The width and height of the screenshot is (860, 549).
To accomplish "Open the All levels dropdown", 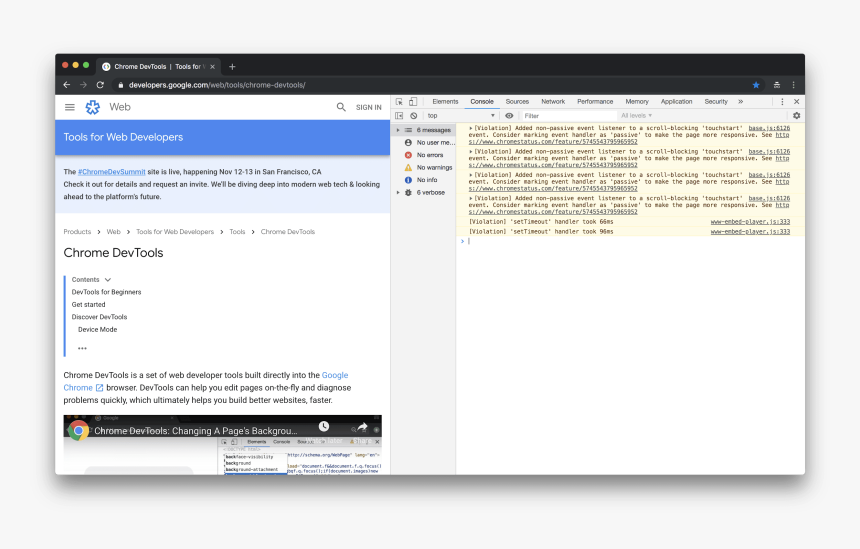I will click(636, 116).
